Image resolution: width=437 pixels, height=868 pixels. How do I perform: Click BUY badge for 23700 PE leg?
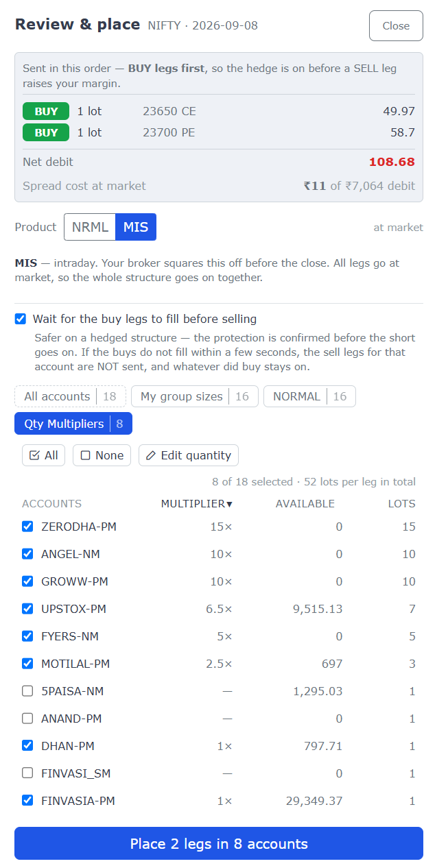point(46,132)
